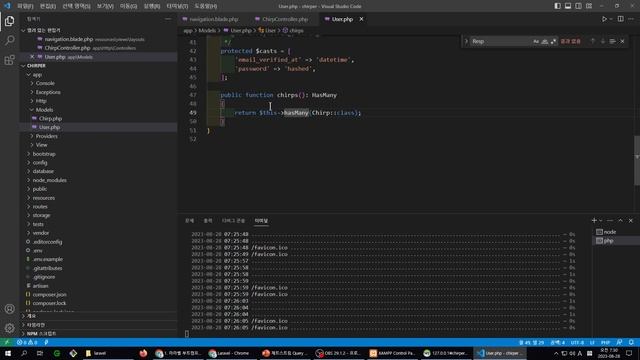Open customize layout icon in title bar
The height and width of the screenshot is (360, 640).
point(589,6)
